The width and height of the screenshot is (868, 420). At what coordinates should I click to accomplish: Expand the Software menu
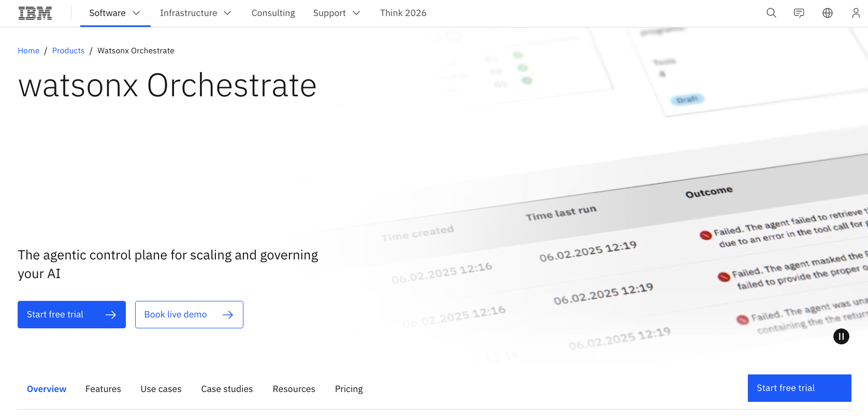pos(115,13)
